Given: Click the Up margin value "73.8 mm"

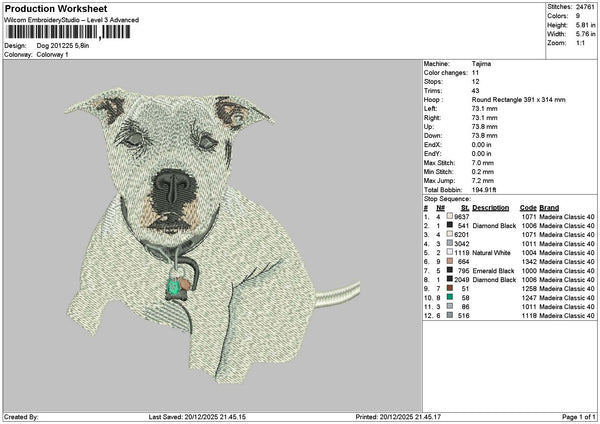Looking at the screenshot, I should tap(484, 127).
